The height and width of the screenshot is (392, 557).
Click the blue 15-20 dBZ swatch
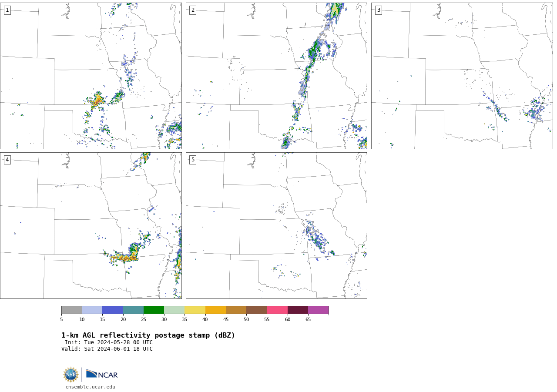(113, 310)
